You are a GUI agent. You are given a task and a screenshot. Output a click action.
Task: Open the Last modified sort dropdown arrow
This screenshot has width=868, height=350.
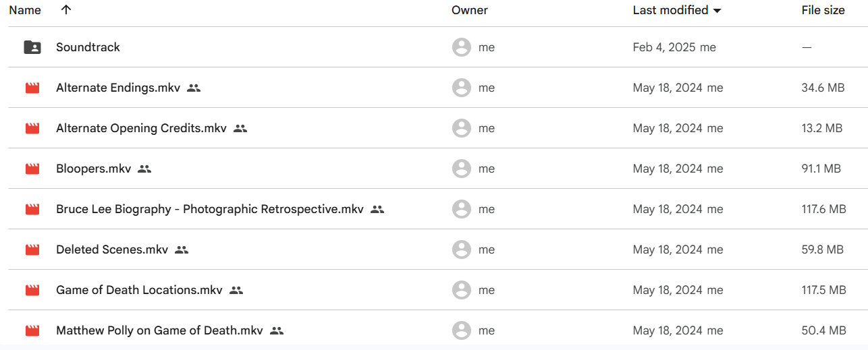tap(717, 11)
